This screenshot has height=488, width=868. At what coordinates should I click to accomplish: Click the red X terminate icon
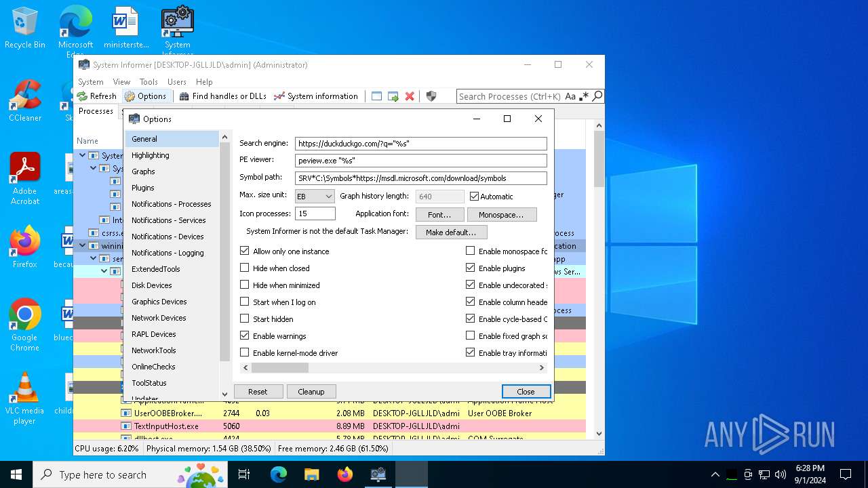click(x=410, y=96)
